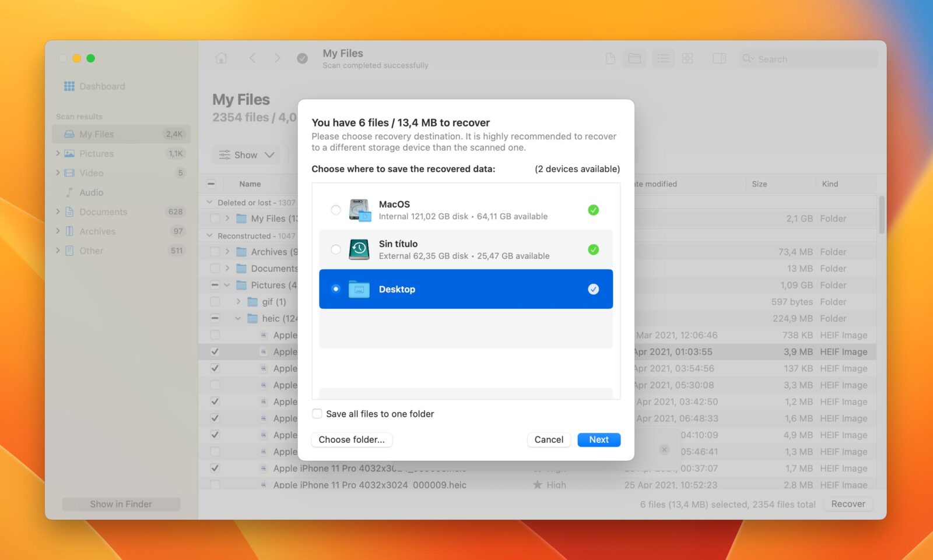This screenshot has height=560, width=933.
Task: Collapse the heic folder in the file tree
Action: point(237,318)
